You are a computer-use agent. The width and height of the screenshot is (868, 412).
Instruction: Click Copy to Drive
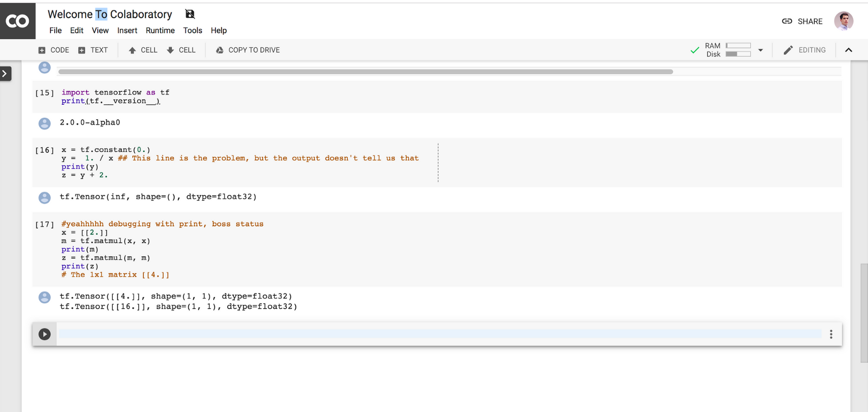[248, 50]
